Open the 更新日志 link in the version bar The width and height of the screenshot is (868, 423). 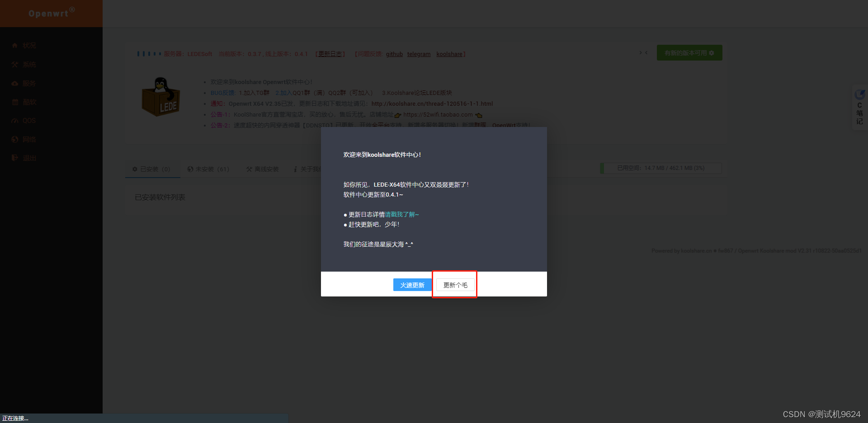pos(330,54)
